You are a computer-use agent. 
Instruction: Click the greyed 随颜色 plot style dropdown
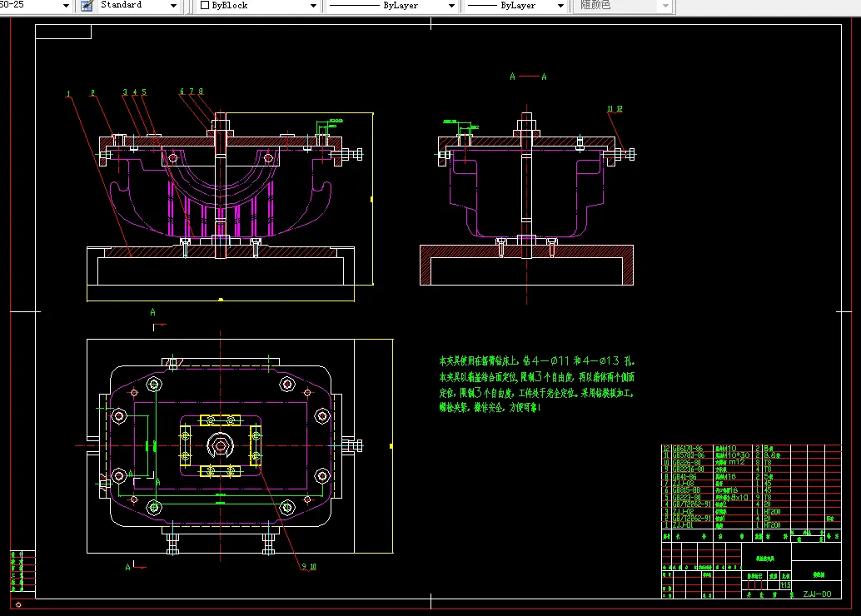pyautogui.click(x=624, y=6)
